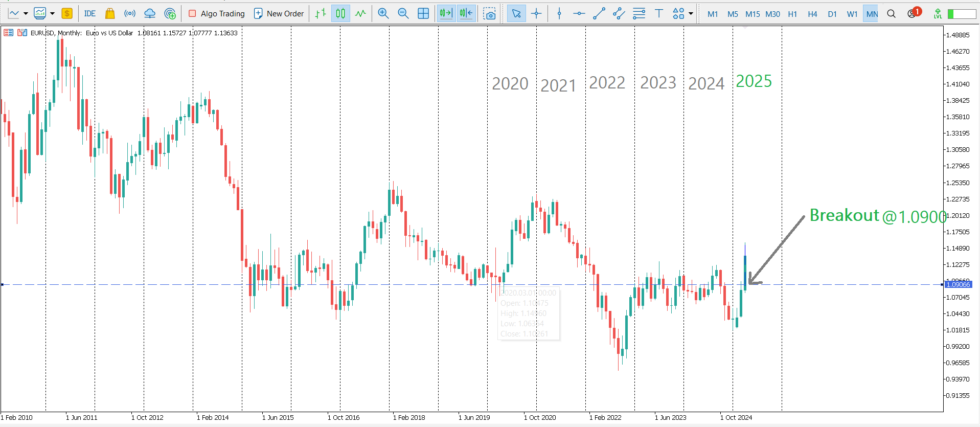Choose the text label tool
Image resolution: width=980 pixels, height=427 pixels.
(658, 14)
